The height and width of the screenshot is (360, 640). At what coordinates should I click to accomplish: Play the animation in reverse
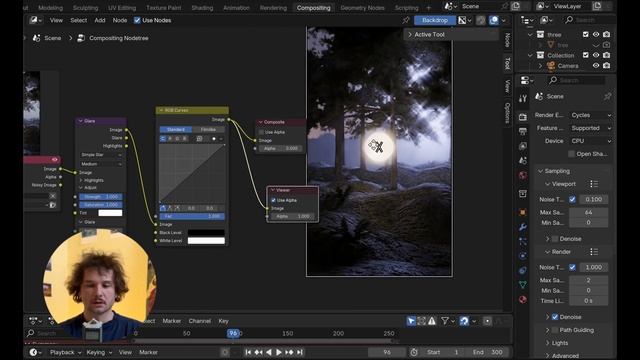click(269, 352)
